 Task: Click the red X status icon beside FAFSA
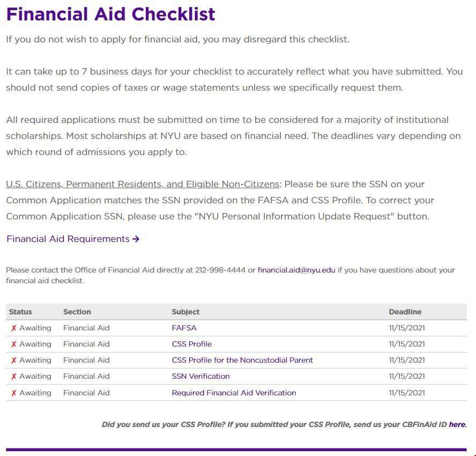click(x=14, y=328)
